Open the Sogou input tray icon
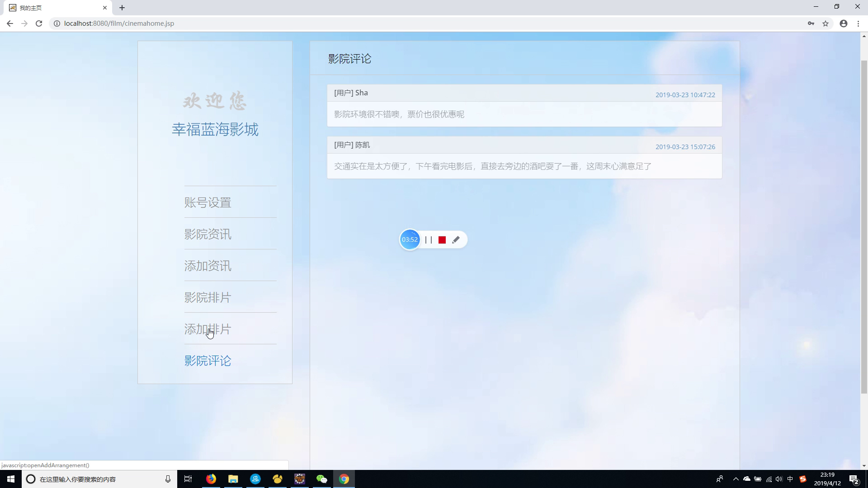The height and width of the screenshot is (488, 868). click(x=803, y=479)
